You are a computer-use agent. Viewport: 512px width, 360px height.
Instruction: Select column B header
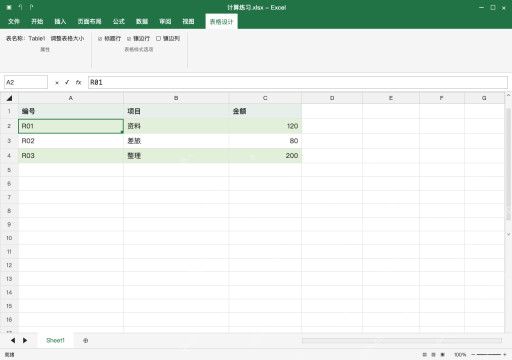click(176, 98)
